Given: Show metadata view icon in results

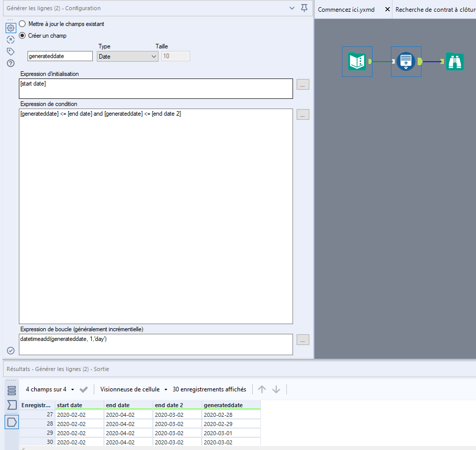Looking at the screenshot, I should pyautogui.click(x=12, y=390).
